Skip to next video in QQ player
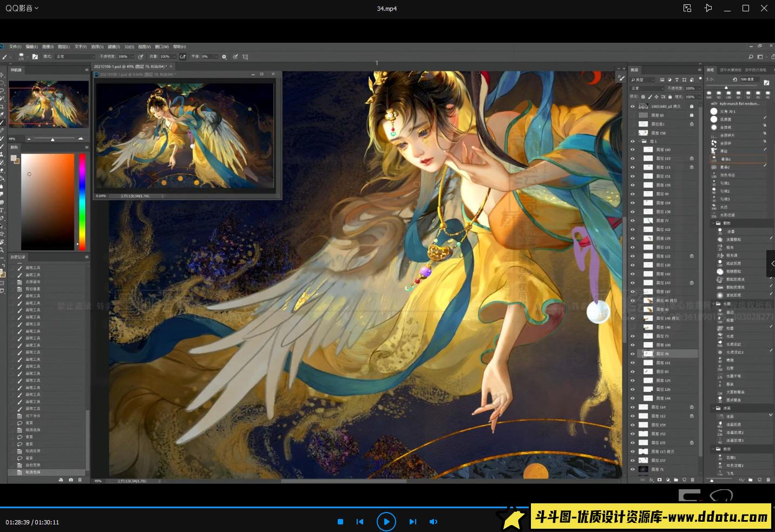Viewport: 775px width, 532px height. pos(413,522)
